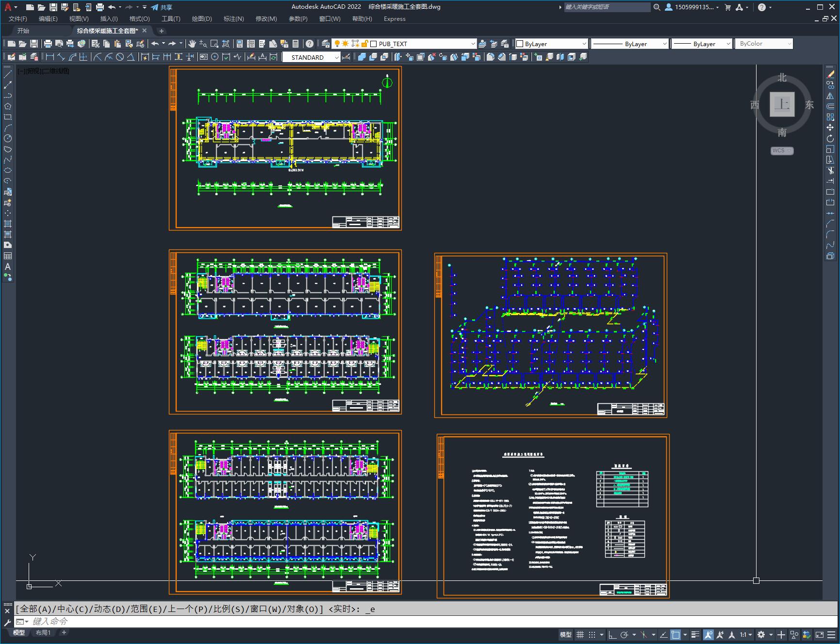The width and height of the screenshot is (840, 644).
Task: Click the Save icon in quick access bar
Action: click(53, 7)
